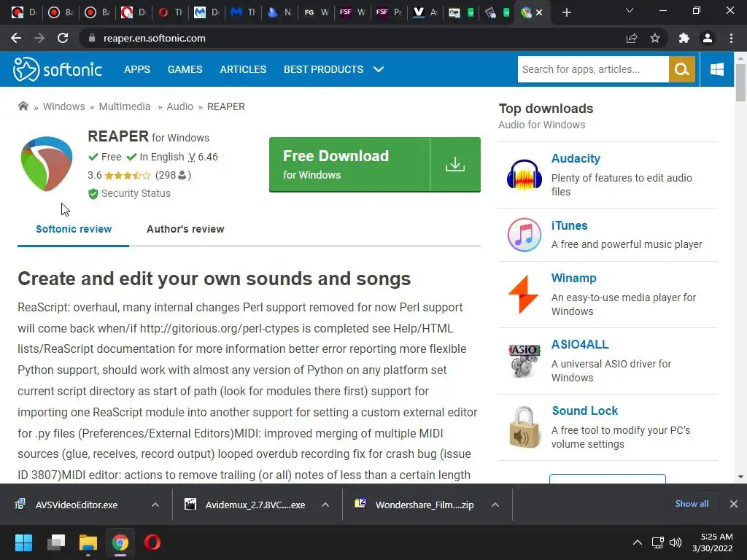Click network icon in system tray

coord(657,542)
